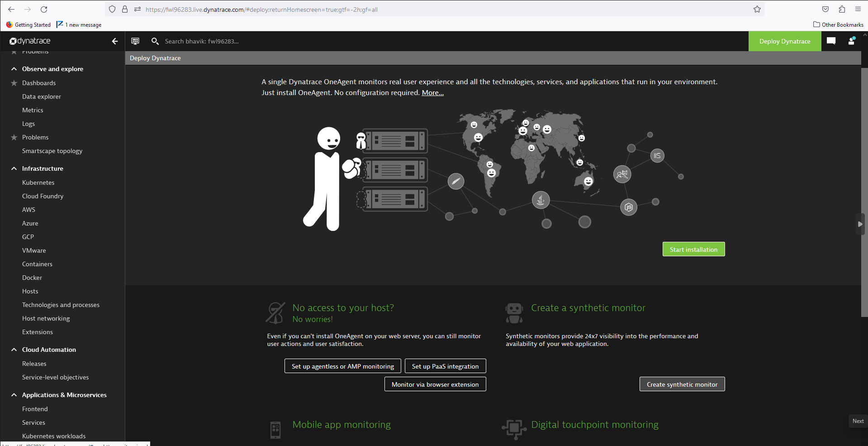Open the chat message icon
Screen dimensions: 868x446
click(x=831, y=41)
